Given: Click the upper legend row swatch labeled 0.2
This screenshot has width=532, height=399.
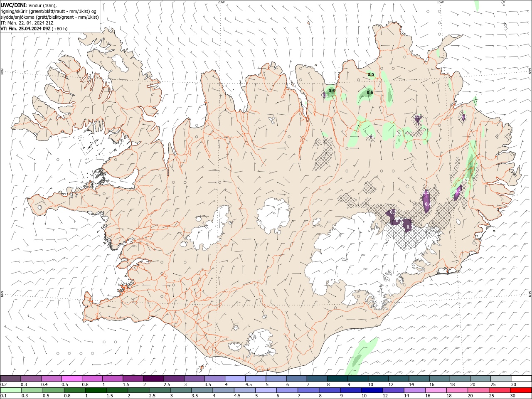Looking at the screenshot, I should point(10,379).
